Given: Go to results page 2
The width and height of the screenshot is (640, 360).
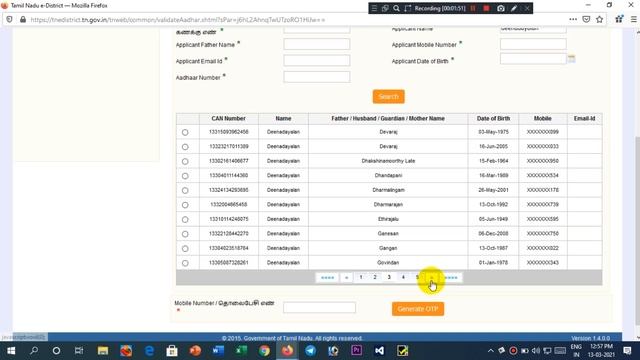Looking at the screenshot, I should point(375,277).
